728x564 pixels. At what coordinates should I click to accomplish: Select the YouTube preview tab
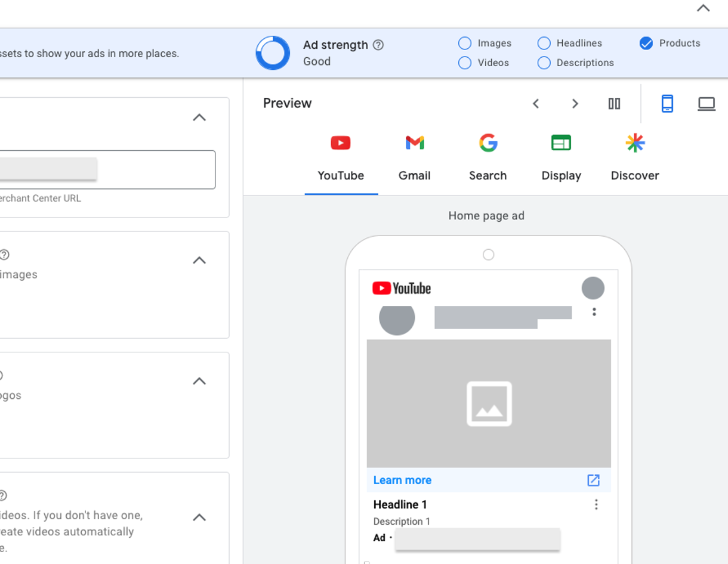coord(341,159)
